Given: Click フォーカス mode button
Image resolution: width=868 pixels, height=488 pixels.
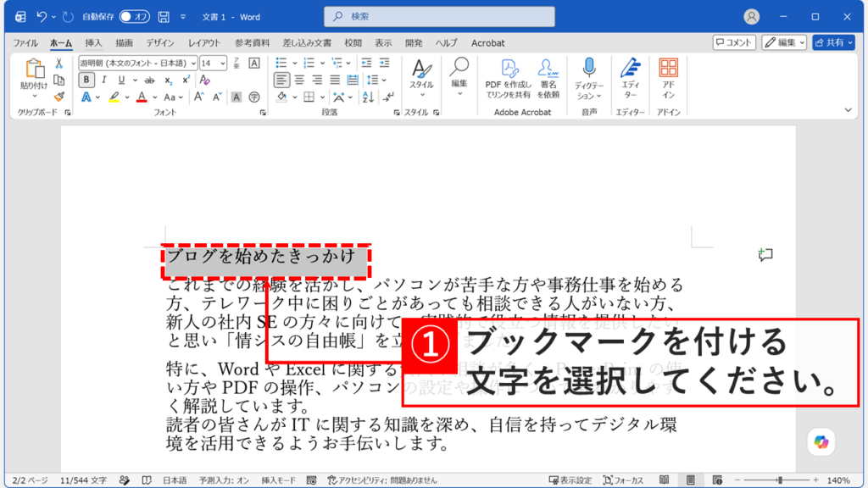Looking at the screenshot, I should coord(623,480).
